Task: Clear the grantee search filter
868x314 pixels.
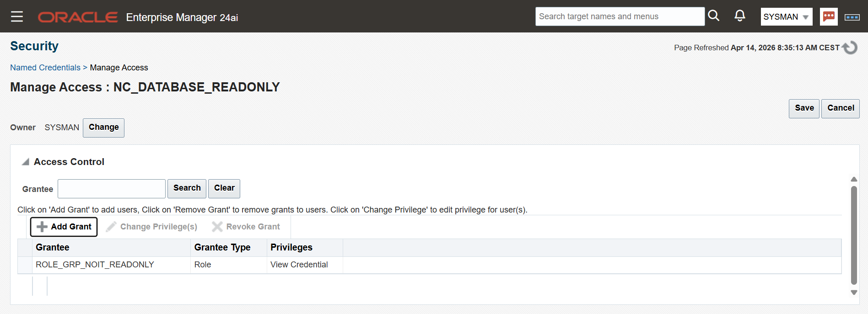Action: coord(224,188)
